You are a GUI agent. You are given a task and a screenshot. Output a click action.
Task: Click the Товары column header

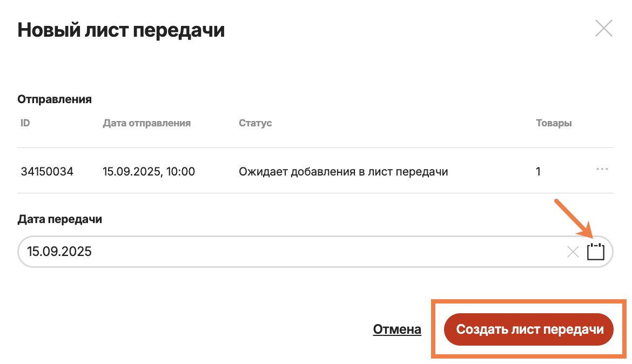[553, 123]
